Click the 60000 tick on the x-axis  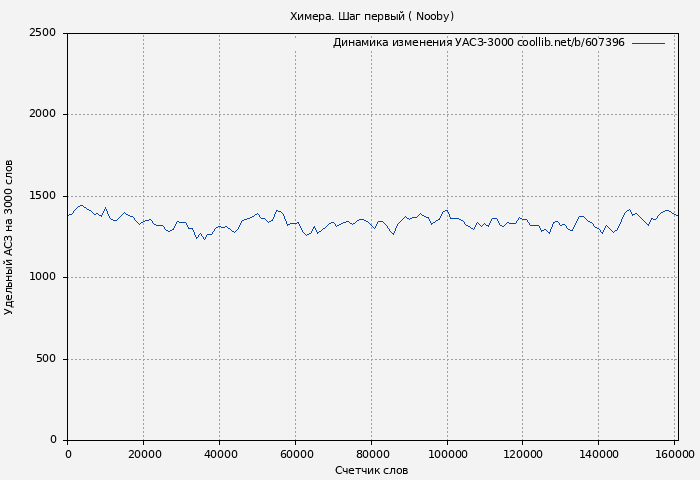pos(295,454)
